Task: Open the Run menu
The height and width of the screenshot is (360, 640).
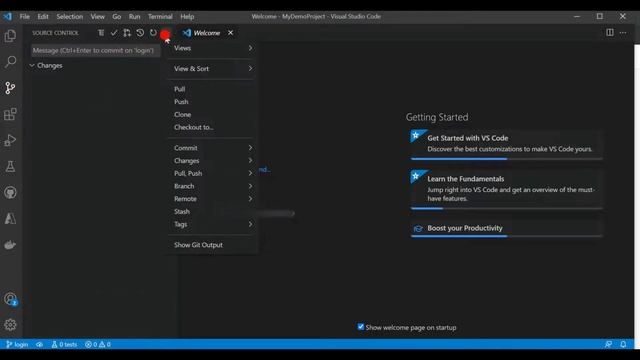Action: tap(134, 16)
